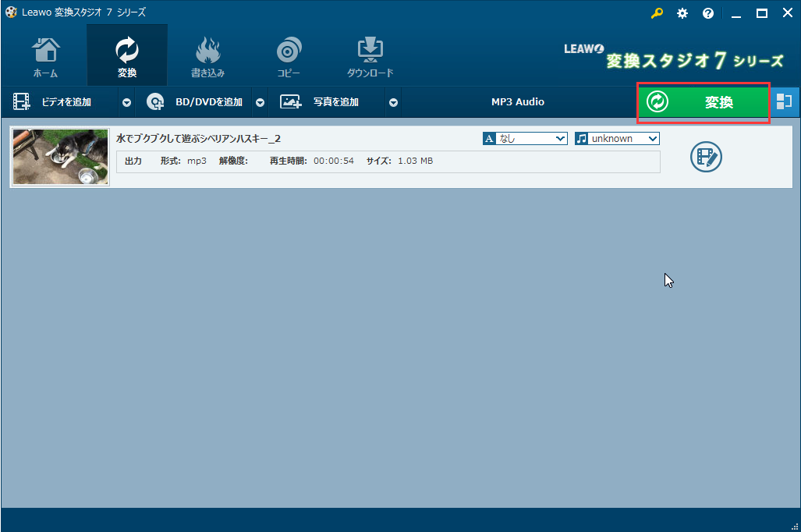The image size is (801, 532).
Task: Click the MP3 Audio output profile button
Action: [x=517, y=102]
